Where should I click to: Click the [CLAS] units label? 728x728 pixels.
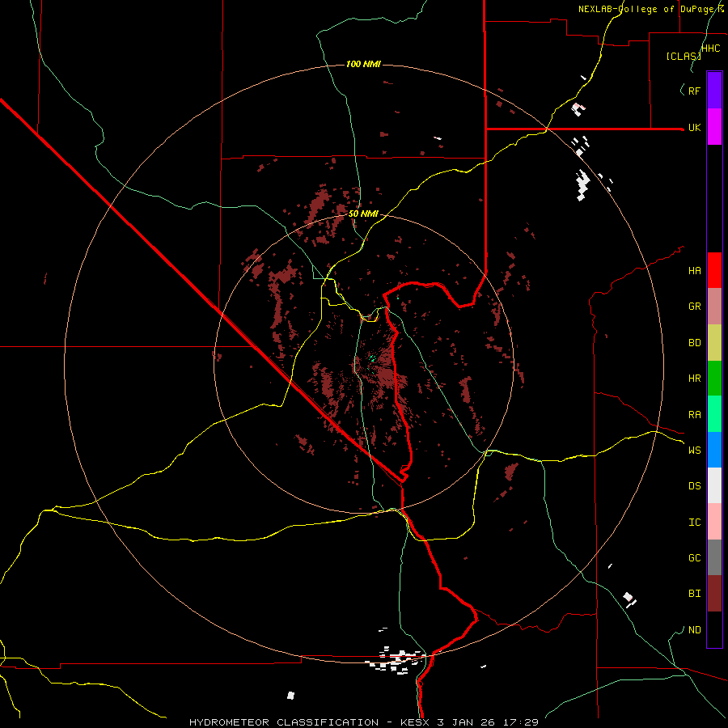coord(684,56)
